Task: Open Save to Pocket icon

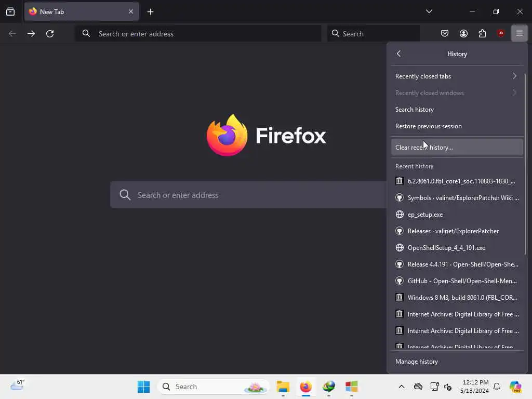Action: pos(445,33)
